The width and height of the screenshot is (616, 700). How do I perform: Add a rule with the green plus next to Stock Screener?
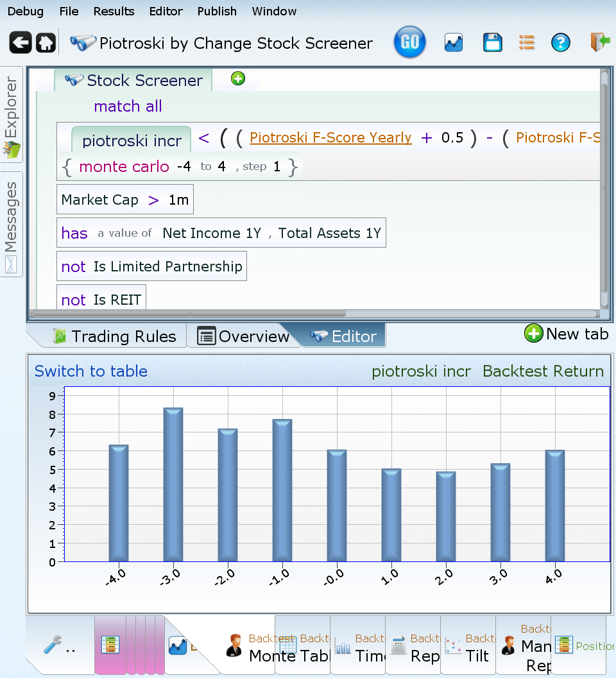pos(238,79)
